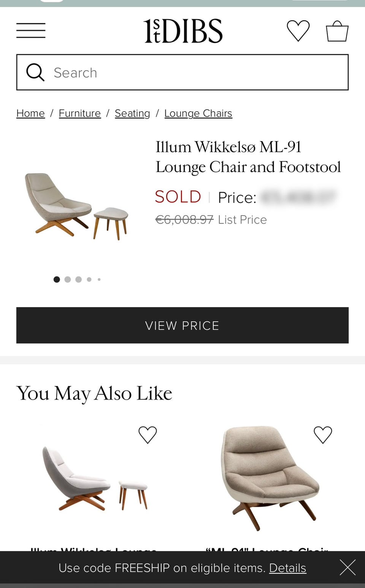Screen dimensions: 365x588
Task: Open FREESHIP Details link
Action: (x=287, y=568)
